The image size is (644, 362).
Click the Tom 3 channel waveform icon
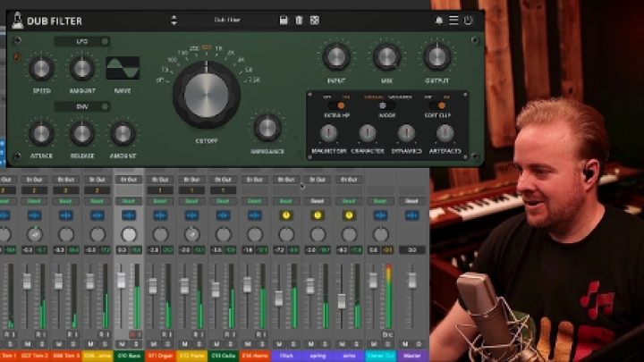tap(65, 215)
